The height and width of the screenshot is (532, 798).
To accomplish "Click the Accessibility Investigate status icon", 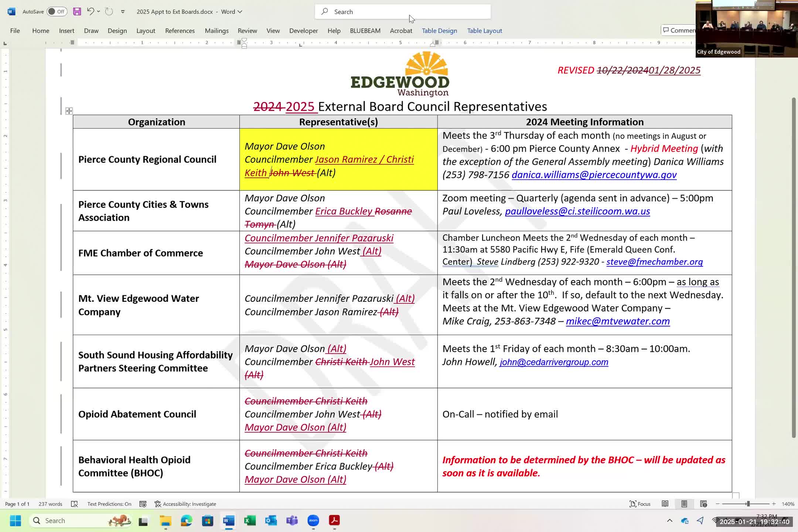I will 185,504.
